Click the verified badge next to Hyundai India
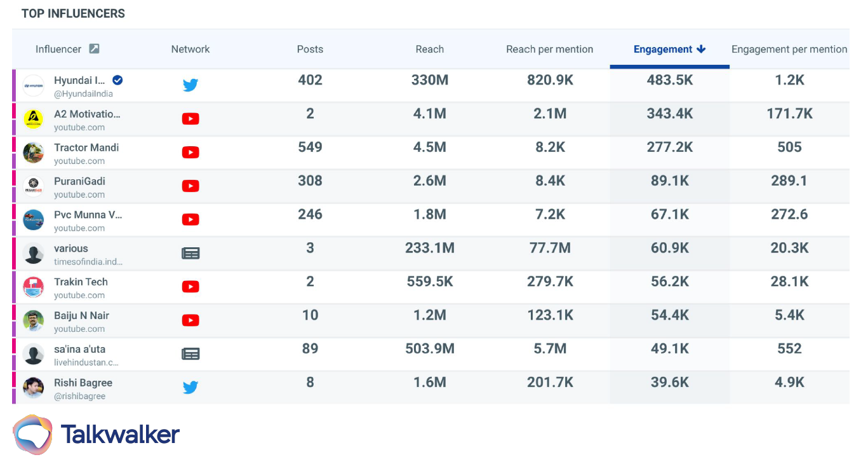The height and width of the screenshot is (464, 868). pos(117,80)
